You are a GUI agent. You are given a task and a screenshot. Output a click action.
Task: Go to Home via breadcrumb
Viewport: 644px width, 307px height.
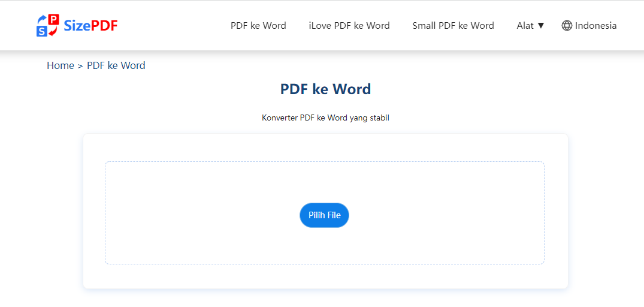(61, 65)
